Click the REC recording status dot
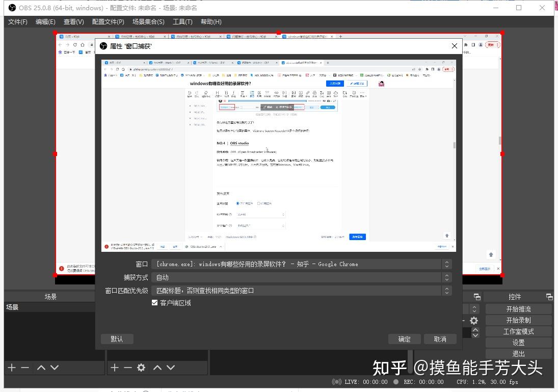The width and height of the screenshot is (558, 392). tap(396, 382)
